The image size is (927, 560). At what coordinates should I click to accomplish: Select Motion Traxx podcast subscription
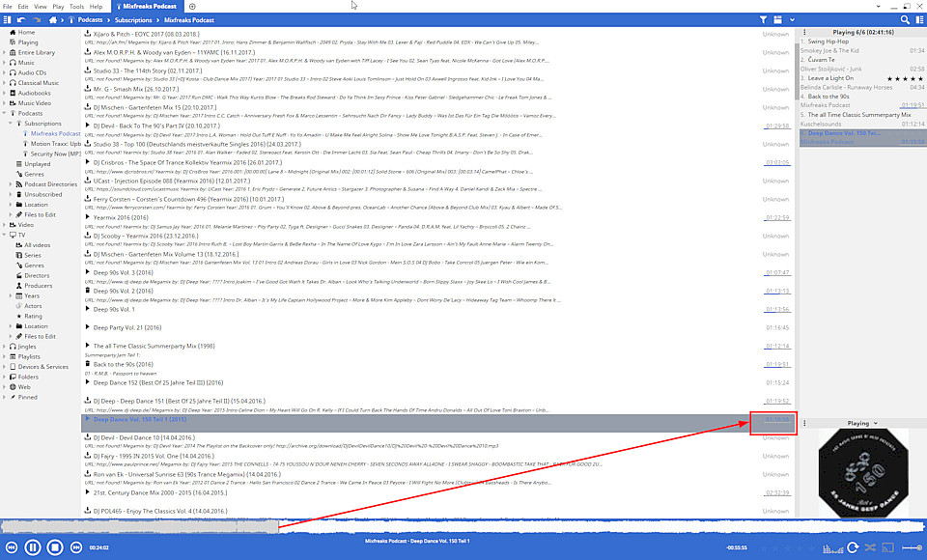click(56, 143)
